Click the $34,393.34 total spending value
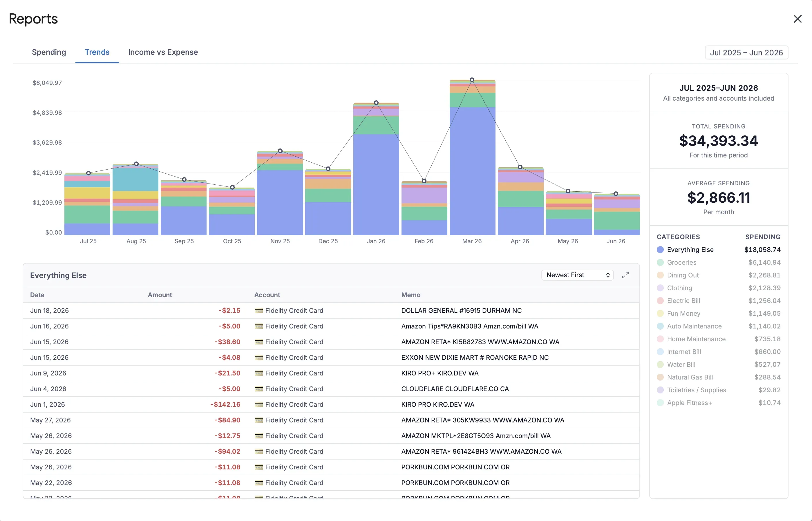 (718, 141)
